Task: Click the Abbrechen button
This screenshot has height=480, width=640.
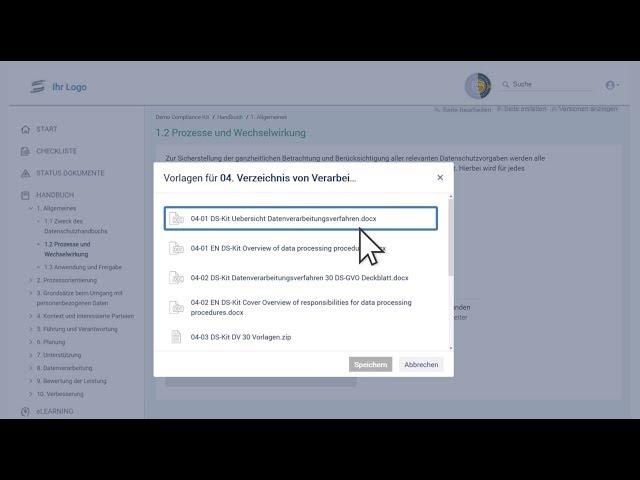Action: click(421, 364)
